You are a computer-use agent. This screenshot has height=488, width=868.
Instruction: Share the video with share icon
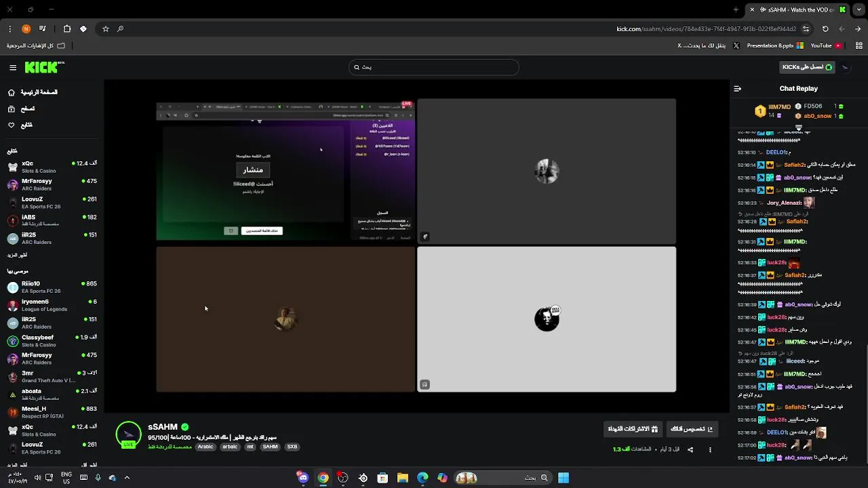690,449
